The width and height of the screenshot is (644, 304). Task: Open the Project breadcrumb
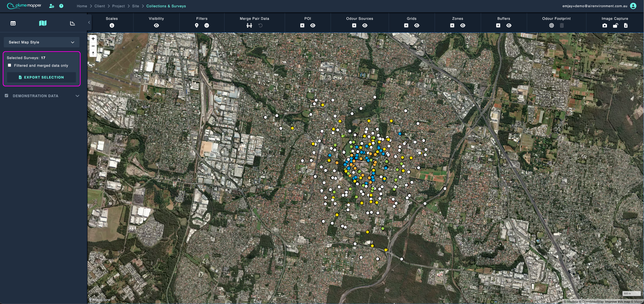pos(118,6)
